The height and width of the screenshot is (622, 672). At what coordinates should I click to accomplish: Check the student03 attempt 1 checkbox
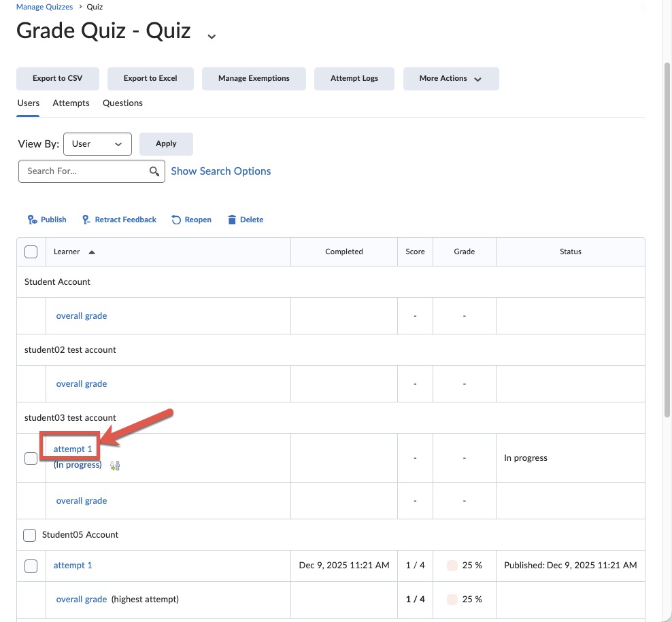[x=31, y=458]
